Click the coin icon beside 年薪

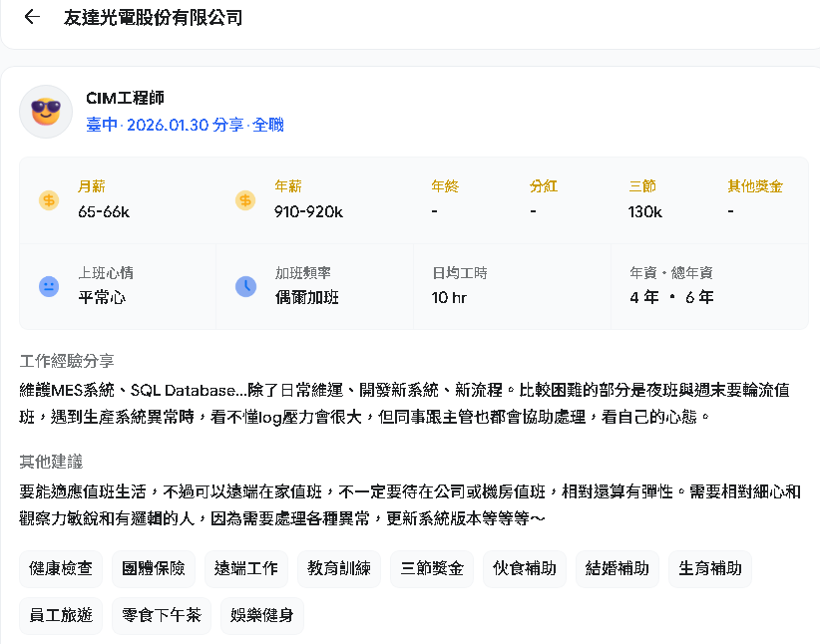(x=245, y=200)
